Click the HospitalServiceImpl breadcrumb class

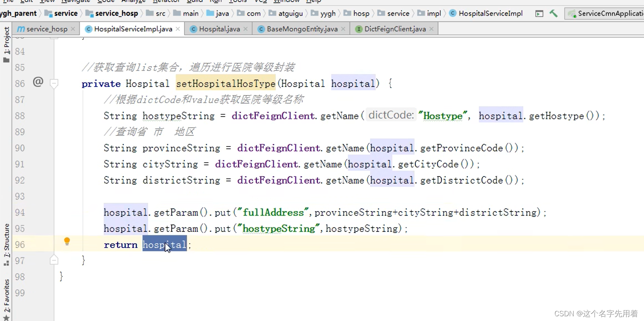click(486, 13)
